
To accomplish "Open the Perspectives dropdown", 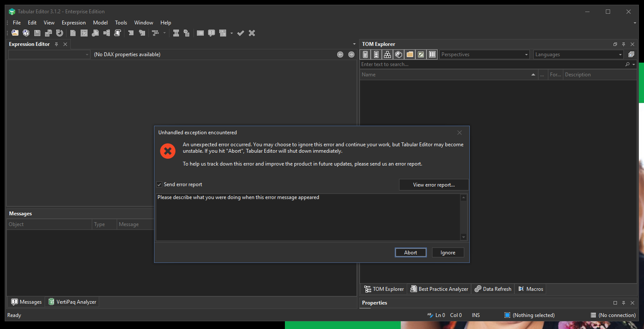I will 485,54.
